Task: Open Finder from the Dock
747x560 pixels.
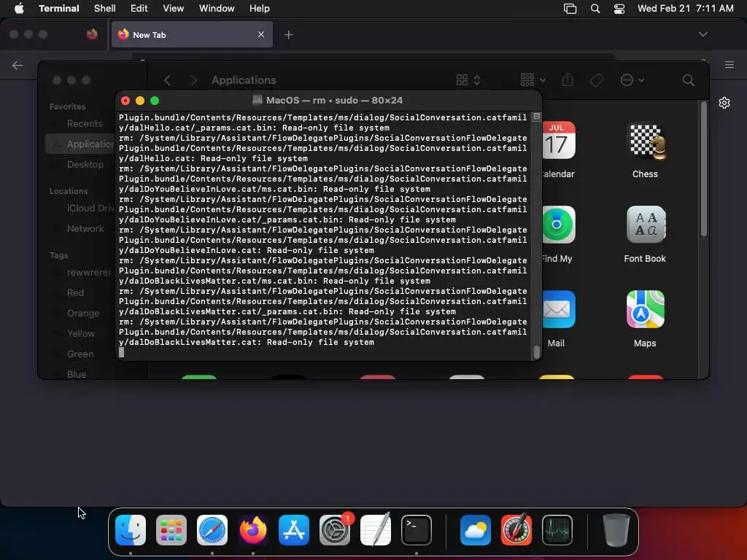Action: pyautogui.click(x=131, y=530)
